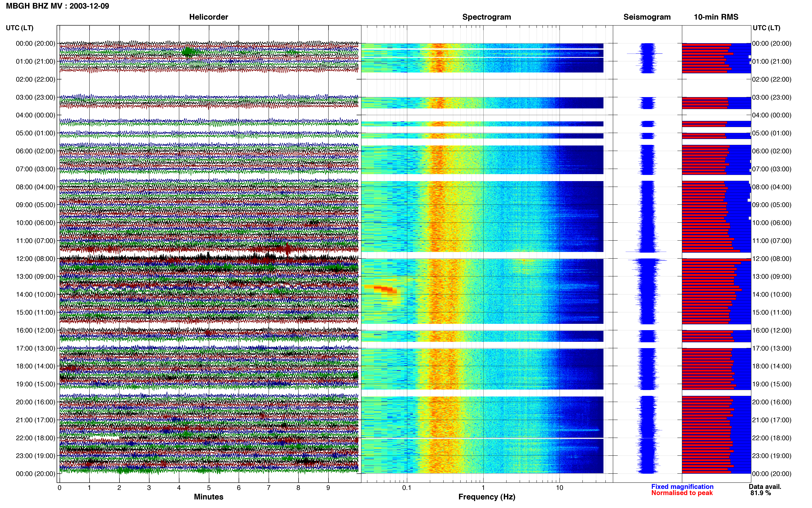Click the left time label '23:00 (19:00)'

36,456
